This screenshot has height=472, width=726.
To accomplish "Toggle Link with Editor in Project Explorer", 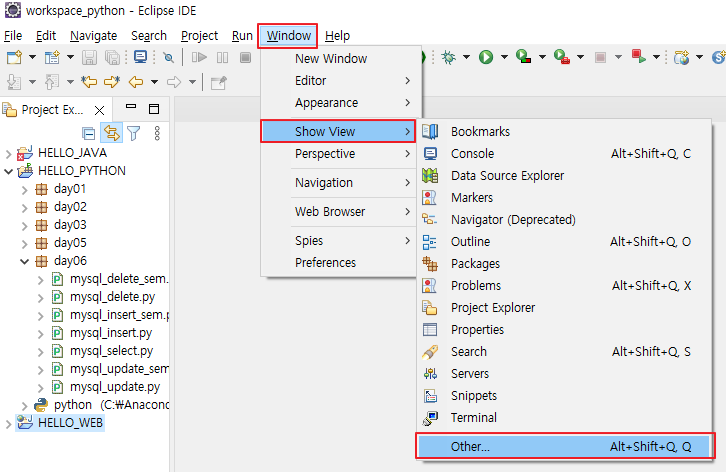I will coord(112,133).
